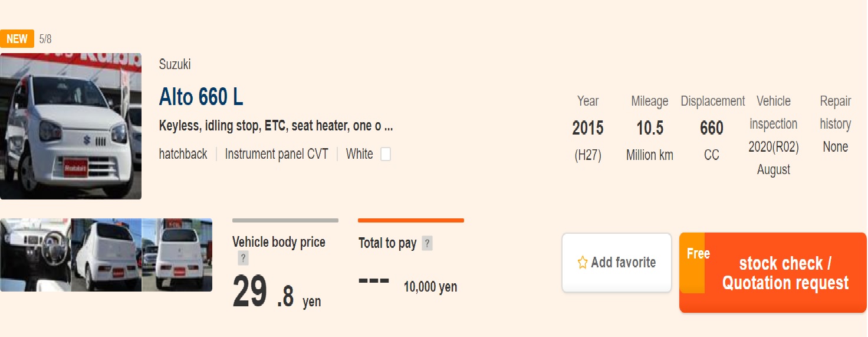Click the help icon under Vehicle body price
868x337 pixels.
tap(243, 258)
